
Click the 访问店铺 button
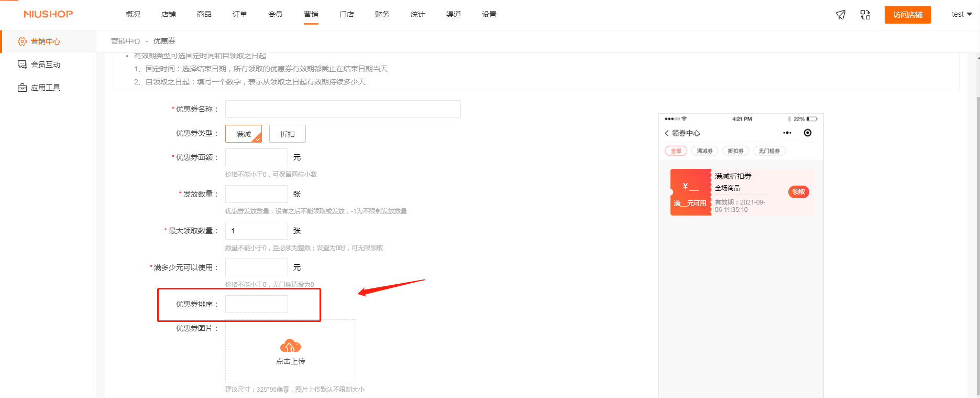908,15
